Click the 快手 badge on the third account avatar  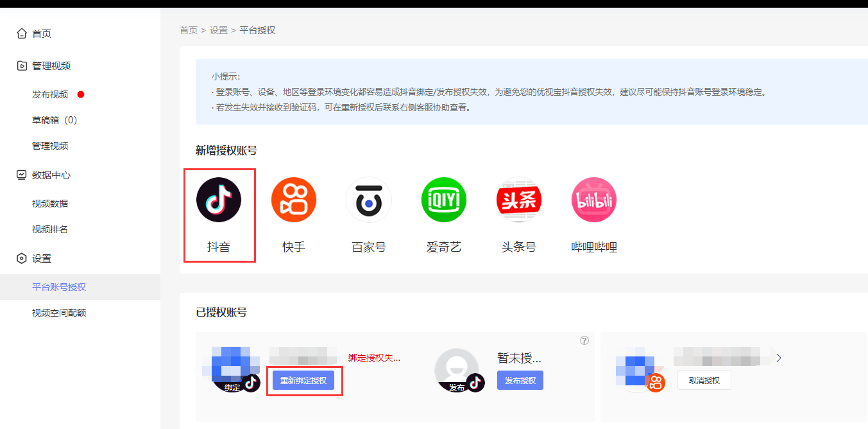tap(656, 383)
